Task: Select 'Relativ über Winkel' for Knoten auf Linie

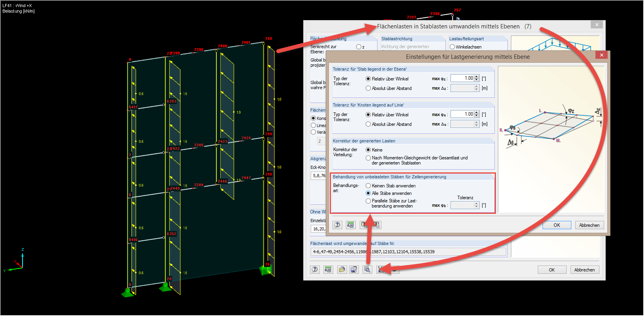Action: pyautogui.click(x=368, y=115)
